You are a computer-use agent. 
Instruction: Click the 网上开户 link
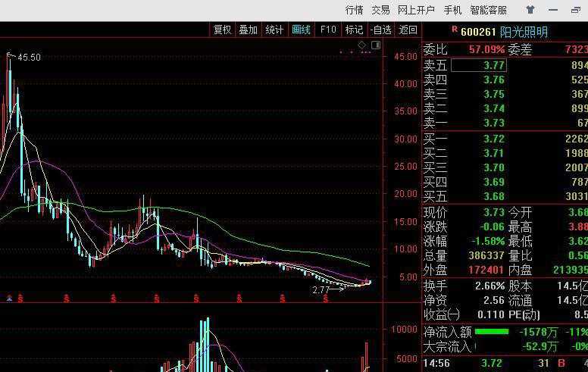[416, 10]
